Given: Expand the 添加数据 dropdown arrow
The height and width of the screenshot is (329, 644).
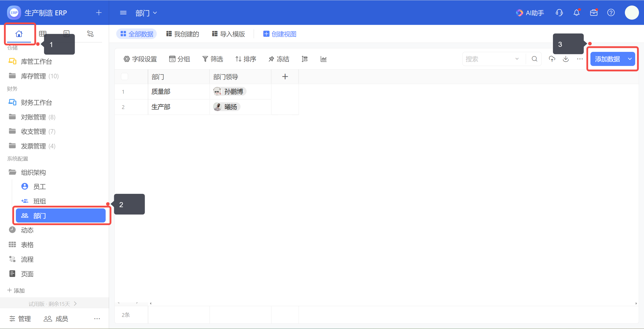Looking at the screenshot, I should (630, 59).
